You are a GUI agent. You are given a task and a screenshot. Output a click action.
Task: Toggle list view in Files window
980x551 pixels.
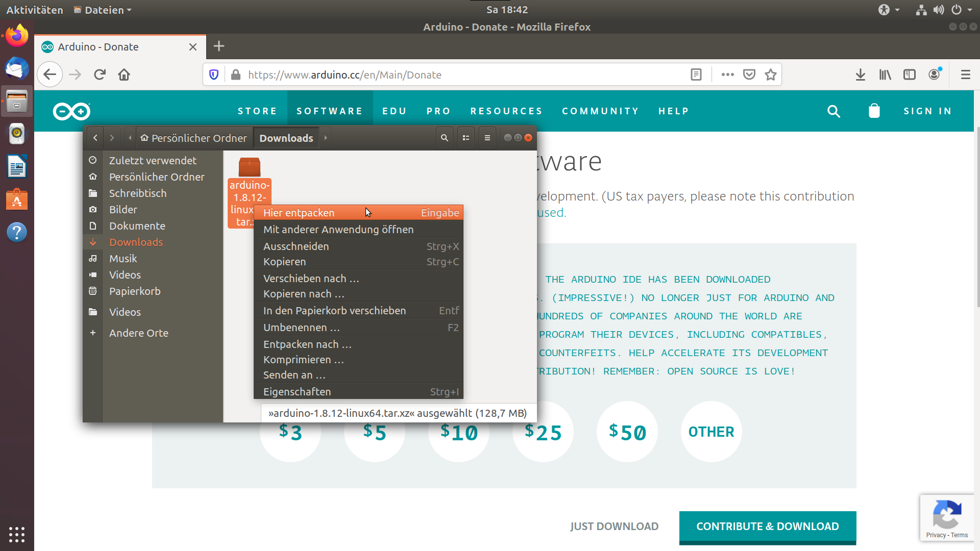466,138
